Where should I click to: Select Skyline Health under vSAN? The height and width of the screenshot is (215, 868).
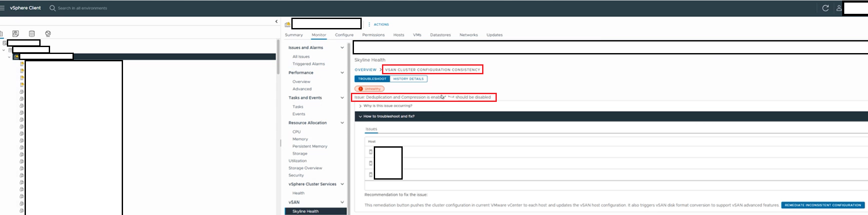(x=316, y=212)
